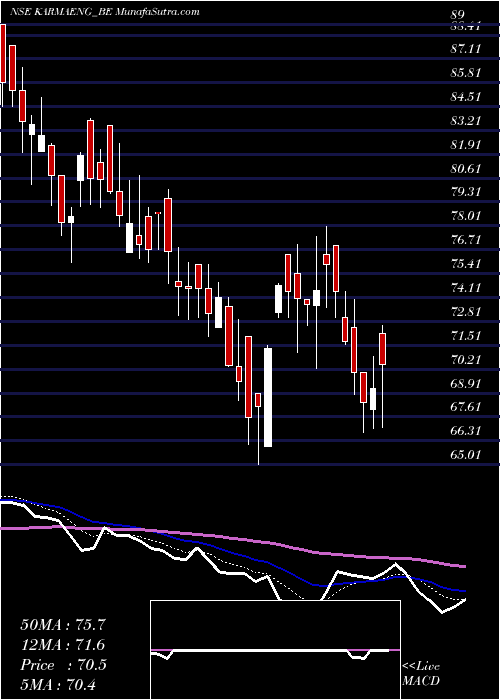This screenshot has width=500, height=700.
Task: Click the <<Live MACD label
Action: 421,674
